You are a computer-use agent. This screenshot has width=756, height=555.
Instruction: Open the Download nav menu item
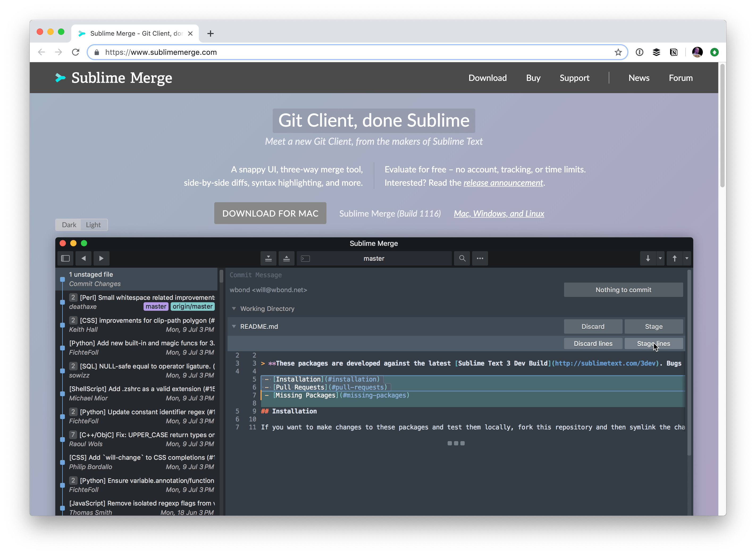[x=488, y=78]
